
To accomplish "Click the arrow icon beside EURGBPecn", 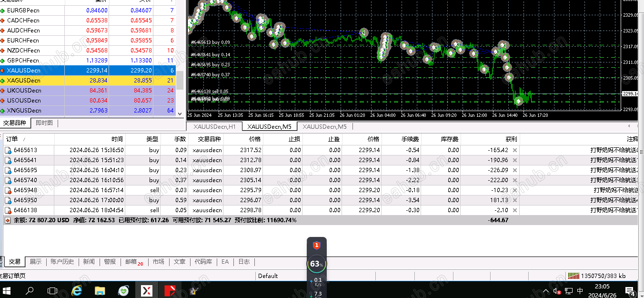I will tap(3, 10).
